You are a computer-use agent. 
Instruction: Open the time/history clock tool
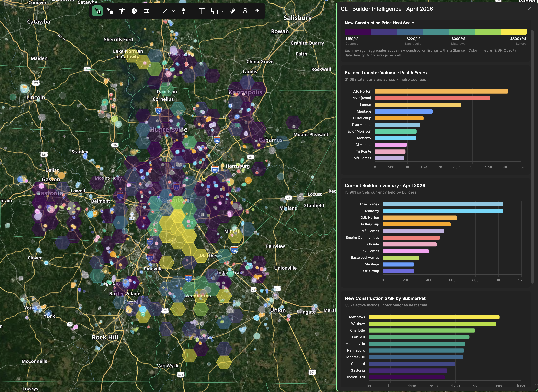[x=134, y=11]
